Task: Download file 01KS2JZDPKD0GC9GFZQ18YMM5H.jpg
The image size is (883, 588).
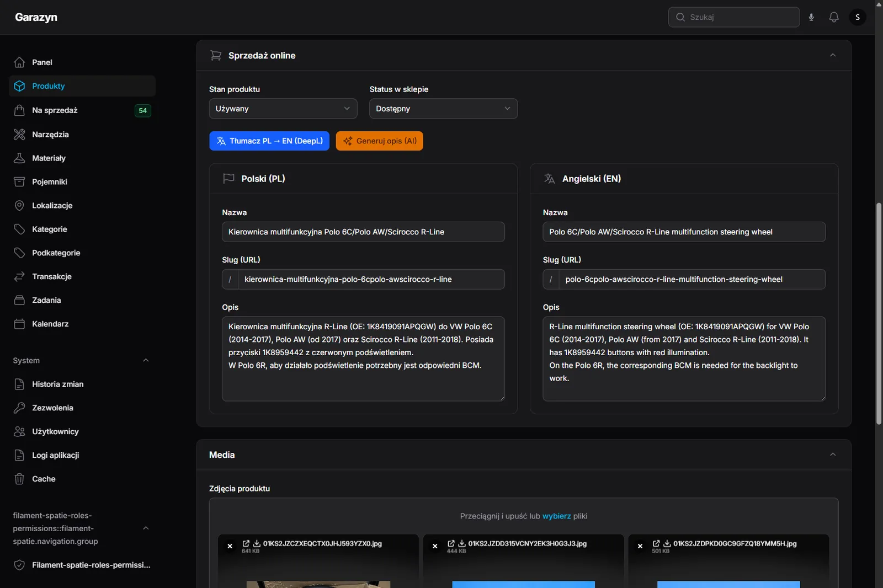Action: 667,544
